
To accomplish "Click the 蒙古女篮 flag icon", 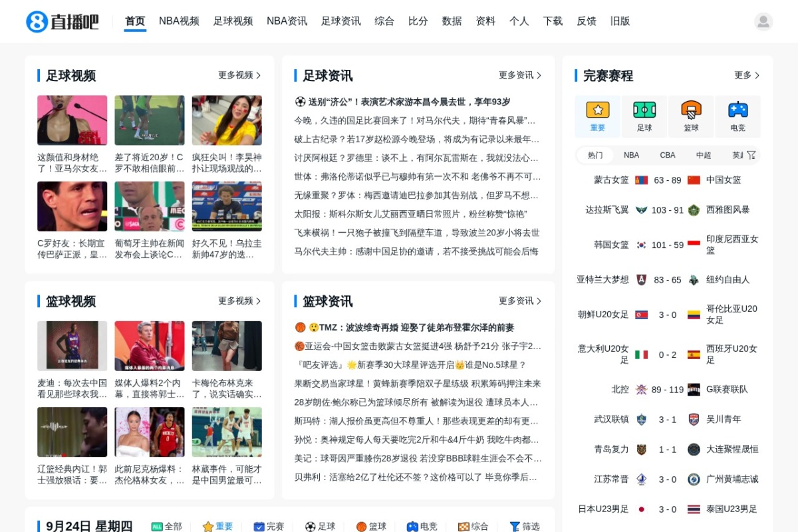I will coord(641,180).
